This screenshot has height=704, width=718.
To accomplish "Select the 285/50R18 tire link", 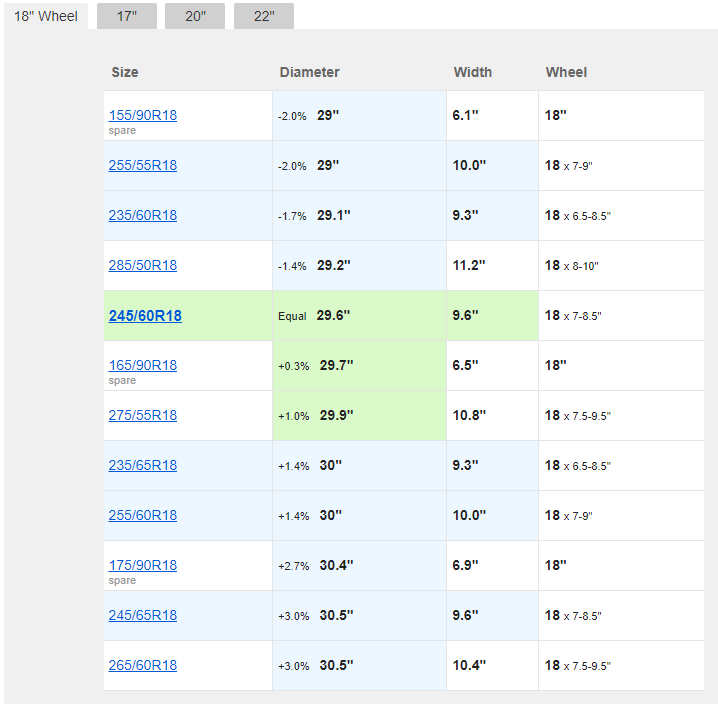I will 142,265.
